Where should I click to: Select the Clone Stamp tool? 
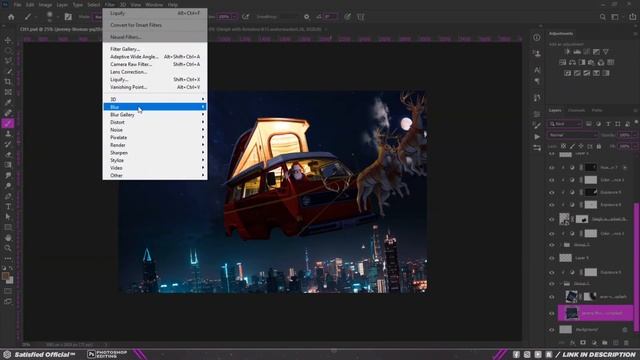pyautogui.click(x=8, y=133)
